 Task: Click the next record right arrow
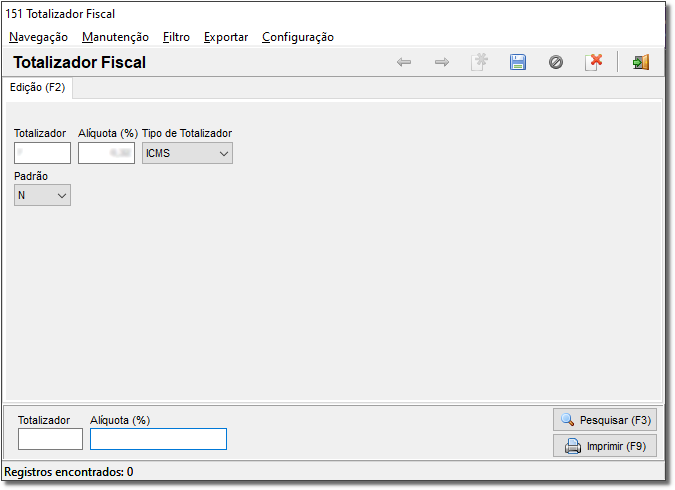tap(442, 62)
